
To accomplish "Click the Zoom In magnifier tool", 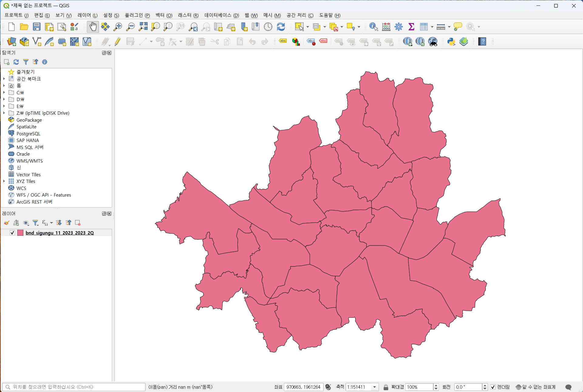I will 118,27.
